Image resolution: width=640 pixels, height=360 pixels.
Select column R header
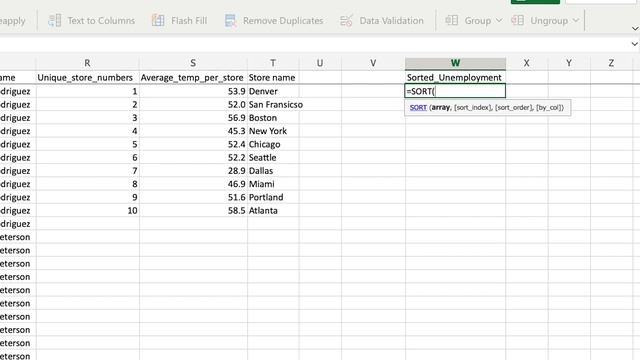click(87, 63)
